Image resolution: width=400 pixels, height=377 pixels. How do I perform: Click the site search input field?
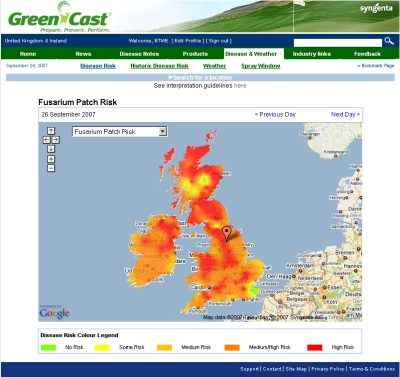[338, 43]
